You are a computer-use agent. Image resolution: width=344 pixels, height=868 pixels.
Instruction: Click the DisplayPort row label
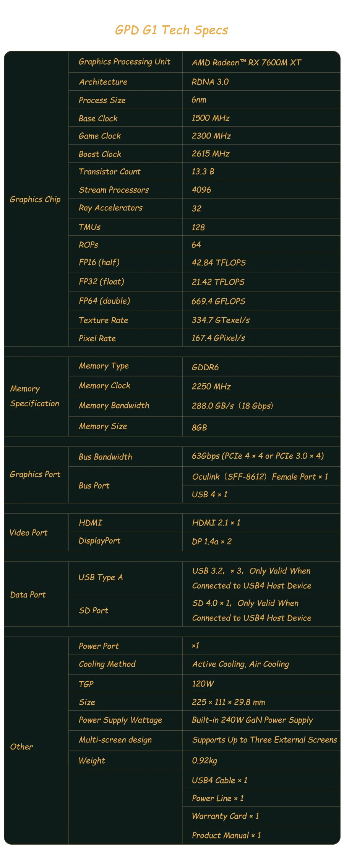99,541
